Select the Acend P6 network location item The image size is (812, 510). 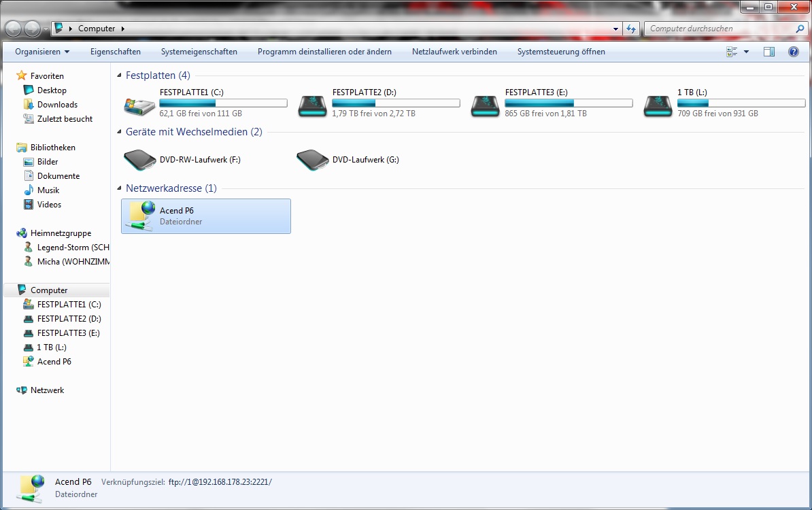[206, 216]
